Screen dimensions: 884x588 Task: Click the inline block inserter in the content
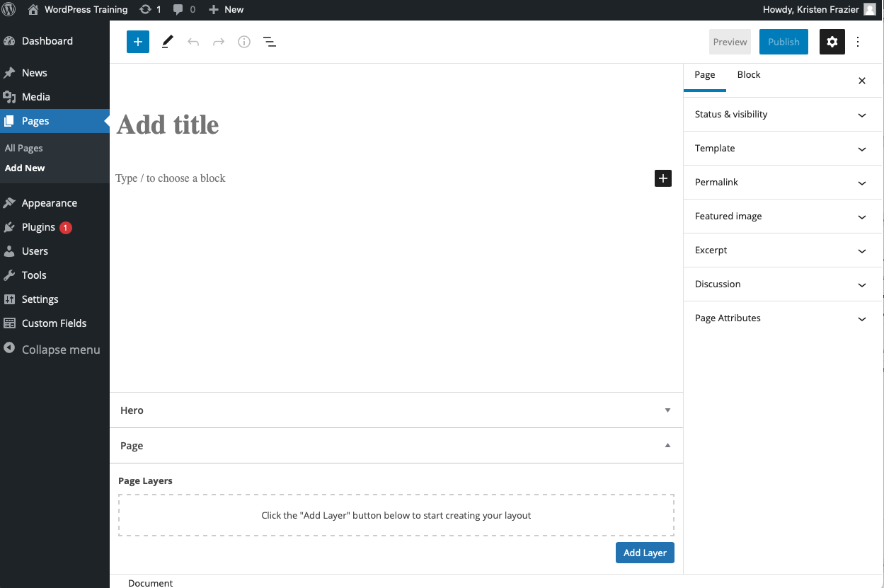(x=662, y=178)
